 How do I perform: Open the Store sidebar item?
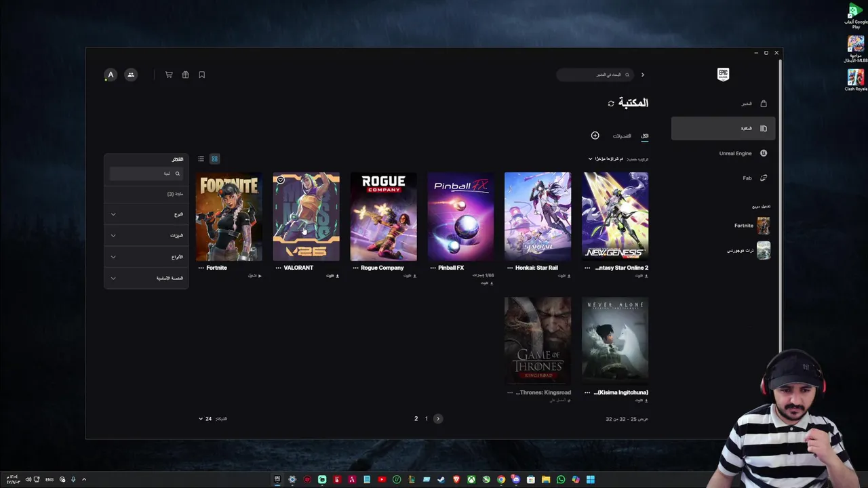pyautogui.click(x=723, y=104)
